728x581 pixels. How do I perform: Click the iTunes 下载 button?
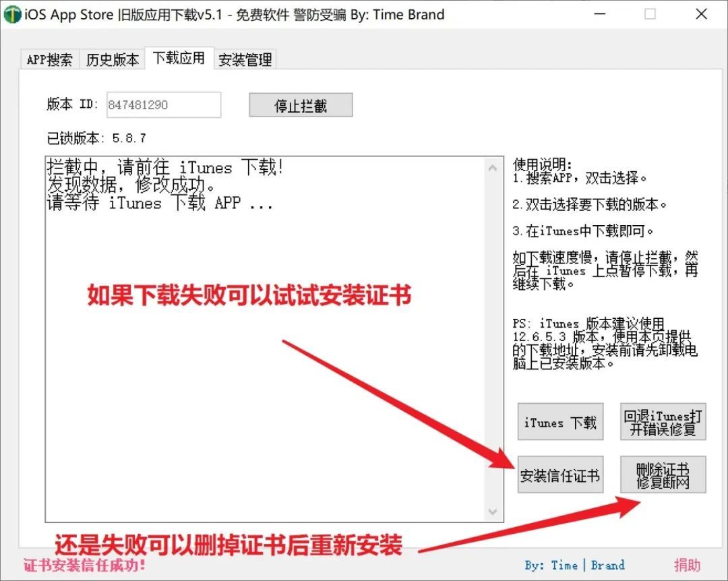click(560, 422)
